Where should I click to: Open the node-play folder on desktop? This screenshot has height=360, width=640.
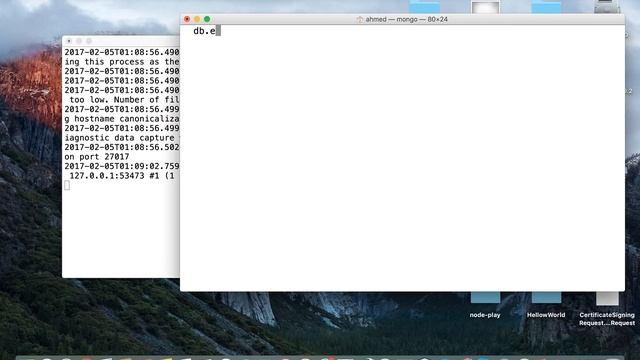[x=485, y=298]
